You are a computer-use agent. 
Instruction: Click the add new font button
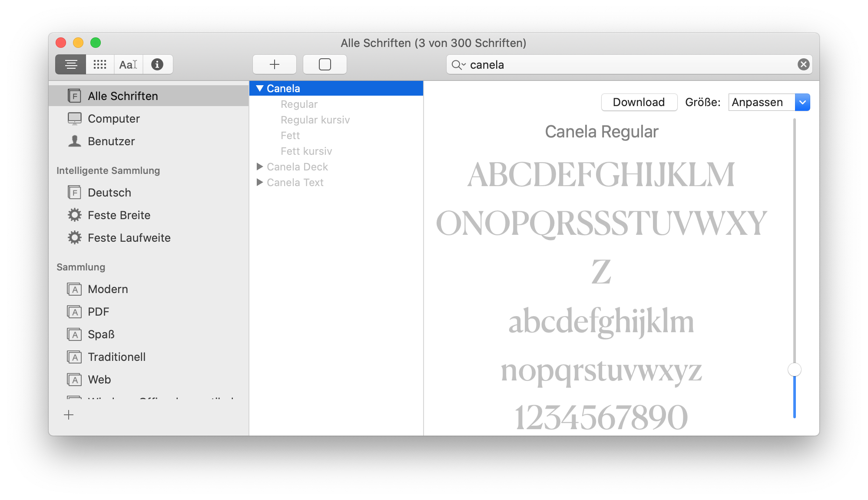[274, 64]
